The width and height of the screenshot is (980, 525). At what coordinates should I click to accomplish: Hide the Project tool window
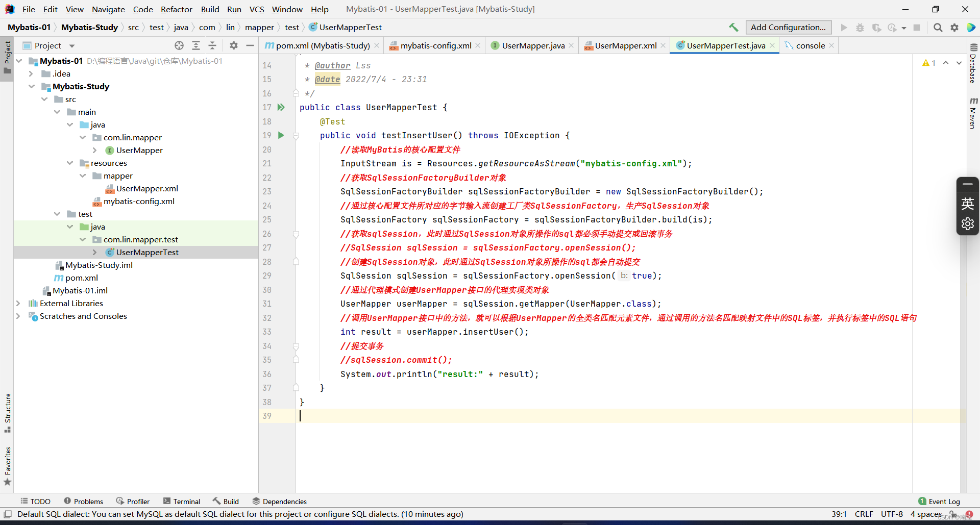tap(250, 45)
